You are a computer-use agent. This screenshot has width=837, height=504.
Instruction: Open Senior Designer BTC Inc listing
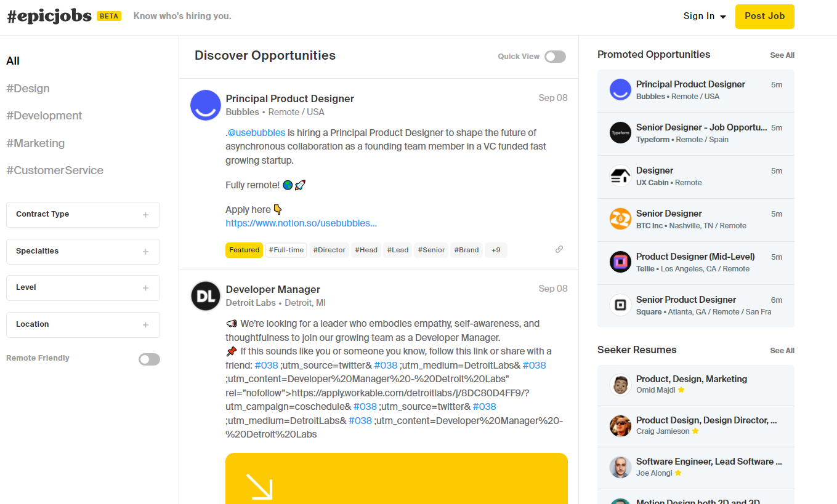(x=696, y=220)
